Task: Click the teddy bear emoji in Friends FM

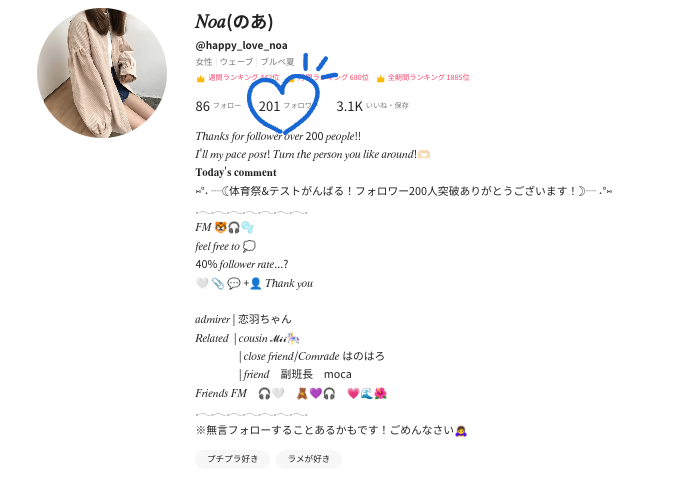Action: point(302,393)
